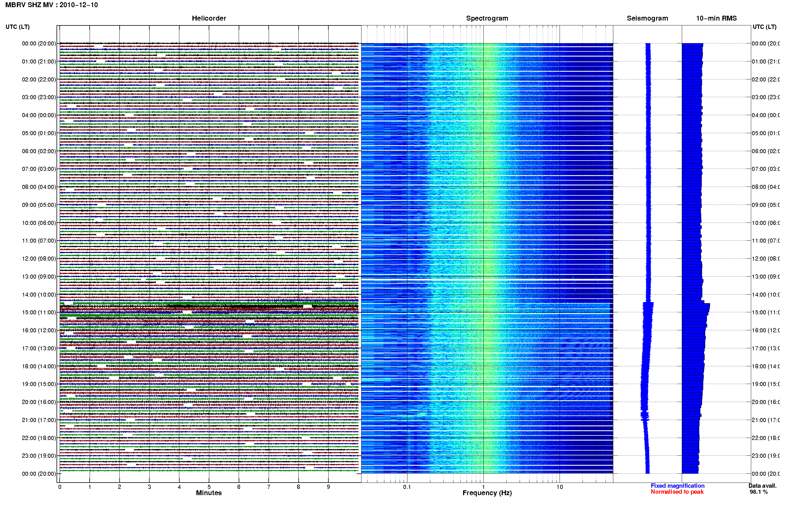Click the '98.1 %' data availability value
812x508 pixels.
(x=759, y=492)
